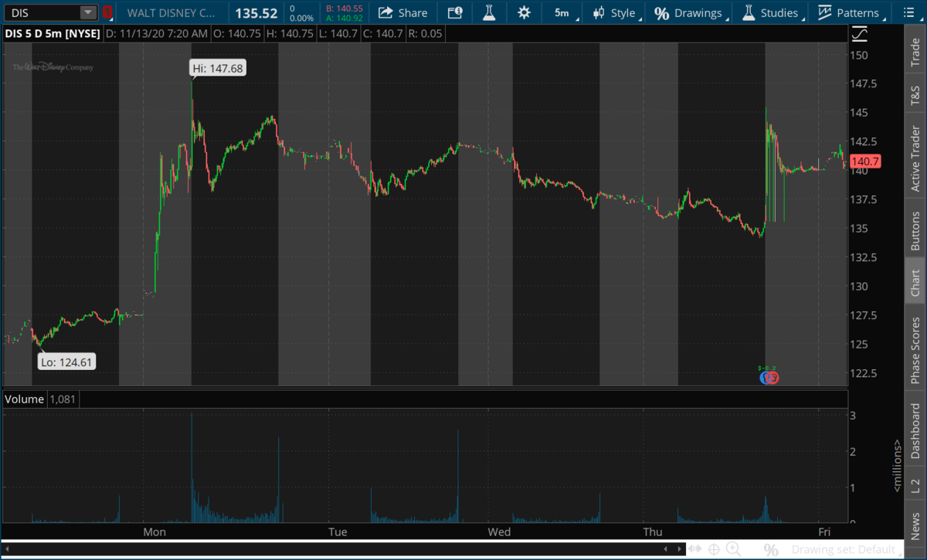Image resolution: width=927 pixels, height=560 pixels.
Task: Click the blue lightbulb event icon on chart
Action: 764,378
